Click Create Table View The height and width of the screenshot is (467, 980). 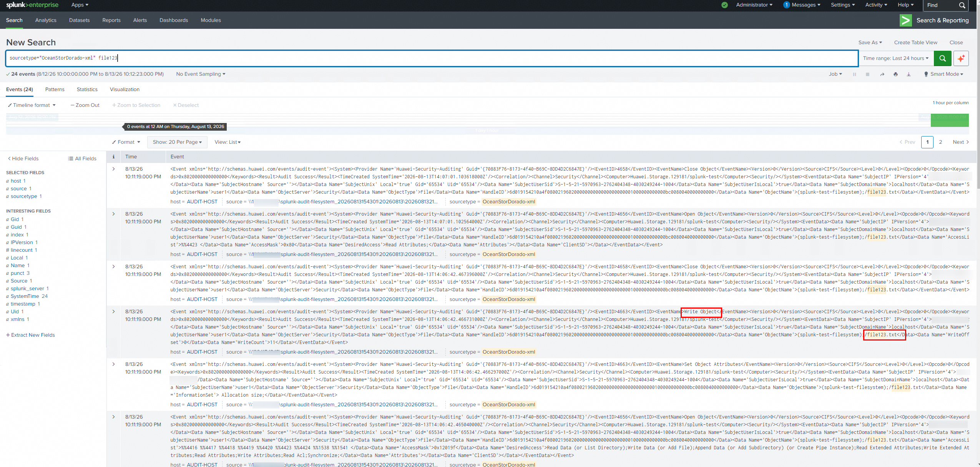tap(915, 43)
